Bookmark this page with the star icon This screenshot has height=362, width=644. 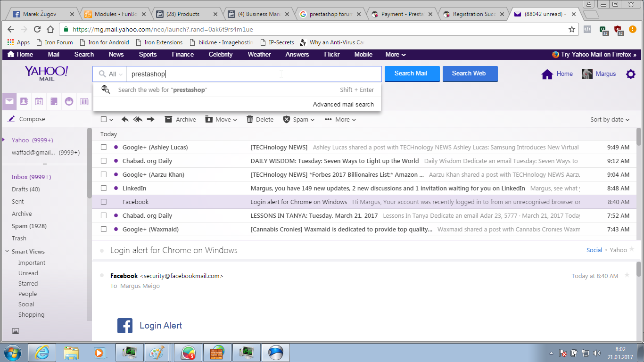(572, 29)
